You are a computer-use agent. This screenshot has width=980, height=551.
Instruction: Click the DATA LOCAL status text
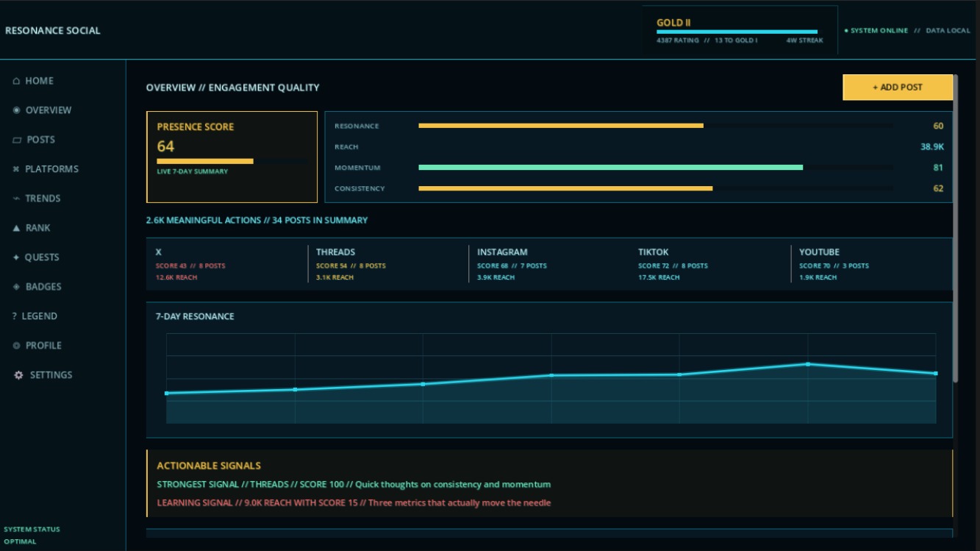948,31
